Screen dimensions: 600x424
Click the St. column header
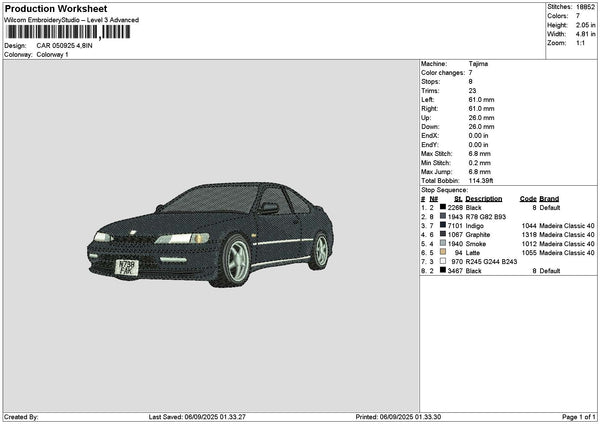click(x=458, y=199)
